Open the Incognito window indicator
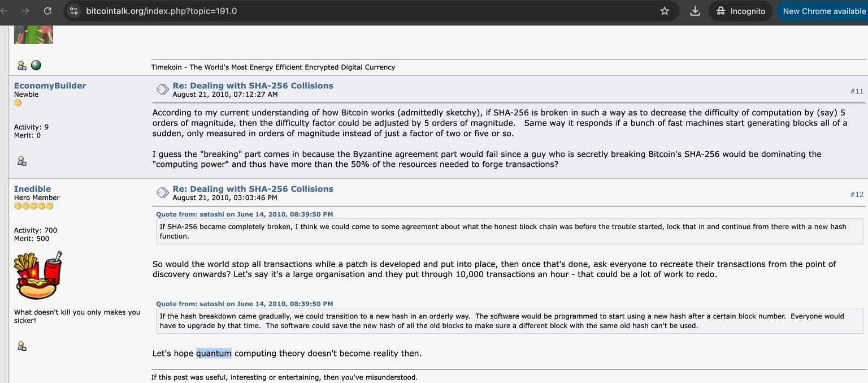Screen dimensions: 868x383 tap(741, 11)
